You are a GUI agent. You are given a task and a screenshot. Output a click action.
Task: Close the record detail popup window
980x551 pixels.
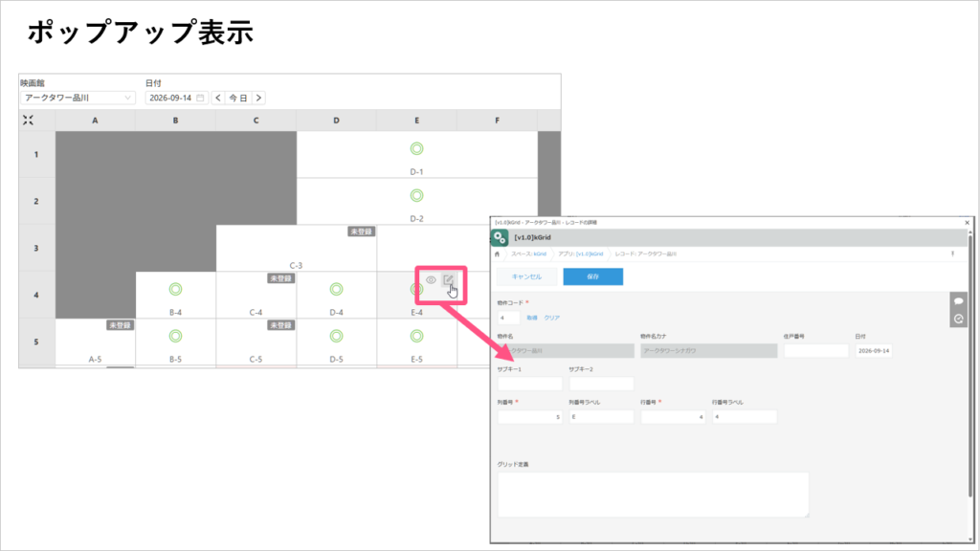[x=967, y=222]
